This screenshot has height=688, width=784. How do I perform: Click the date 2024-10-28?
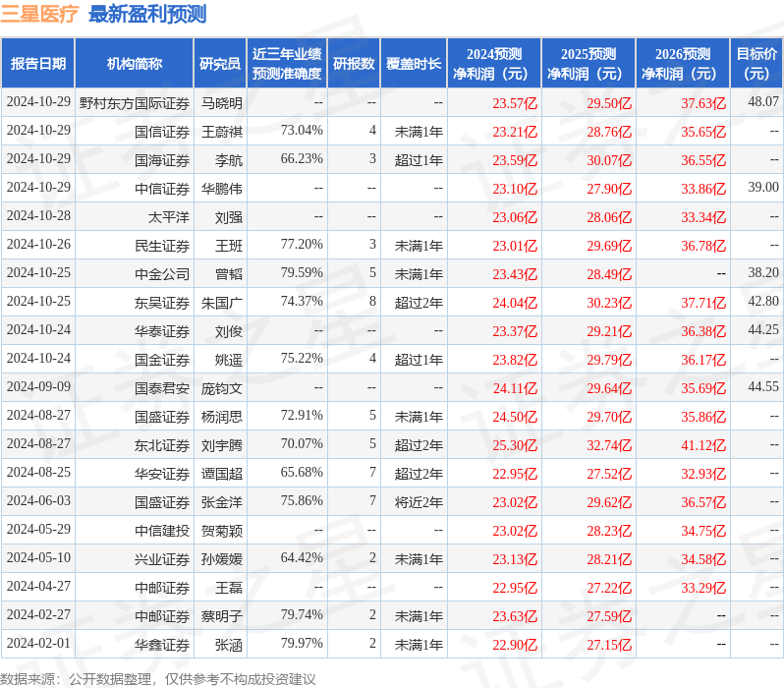(38, 215)
